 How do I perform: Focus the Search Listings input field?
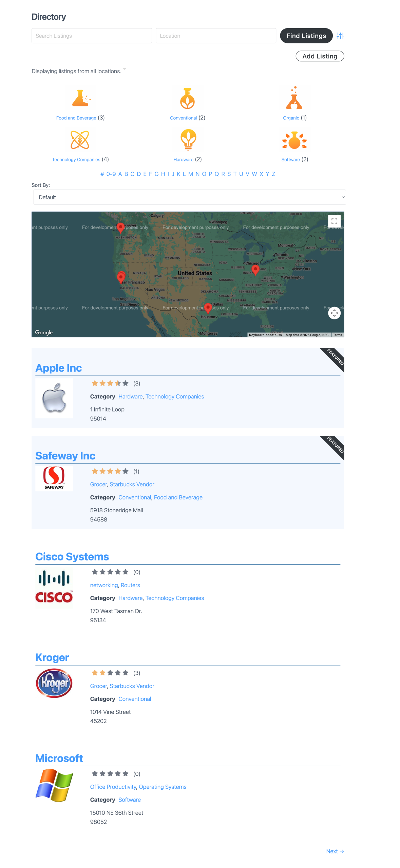click(x=92, y=36)
